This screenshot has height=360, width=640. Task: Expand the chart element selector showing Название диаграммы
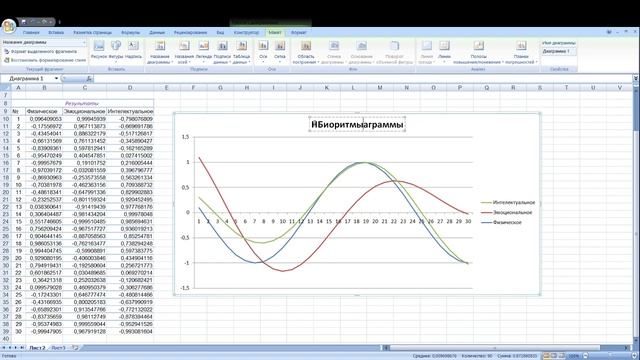coord(84,42)
